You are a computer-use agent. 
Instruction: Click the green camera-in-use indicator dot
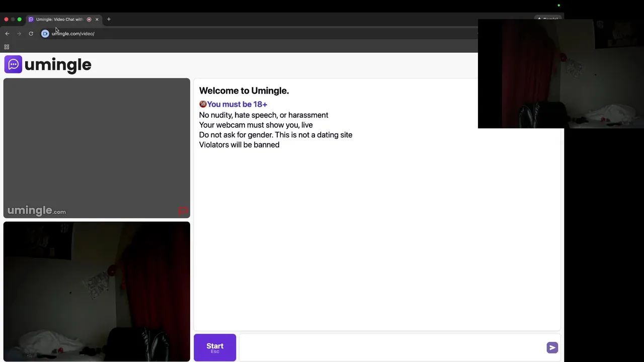pyautogui.click(x=558, y=6)
